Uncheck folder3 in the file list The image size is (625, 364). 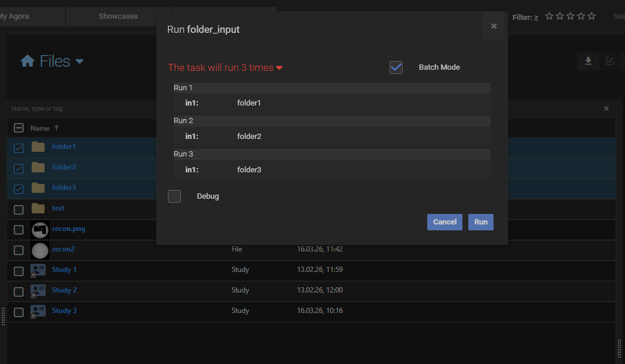(x=18, y=189)
